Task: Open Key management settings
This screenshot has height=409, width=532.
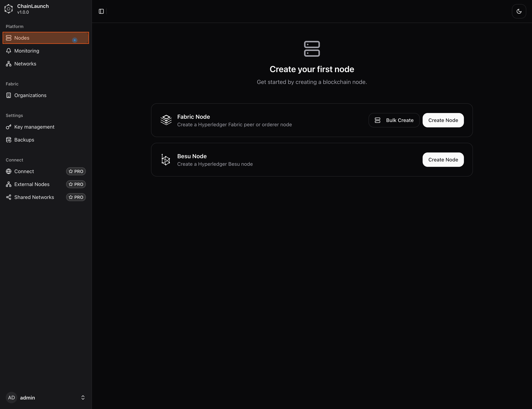Action: (x=34, y=127)
